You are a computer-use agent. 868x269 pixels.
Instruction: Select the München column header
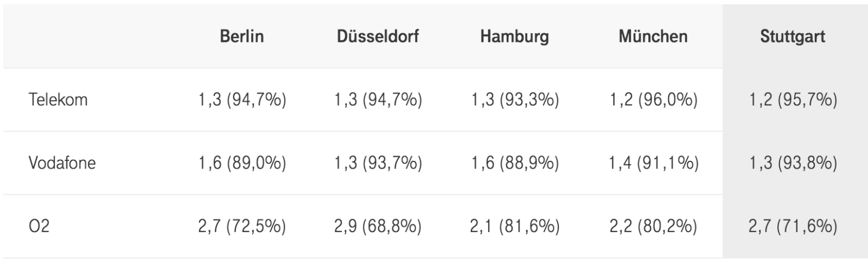point(653,36)
